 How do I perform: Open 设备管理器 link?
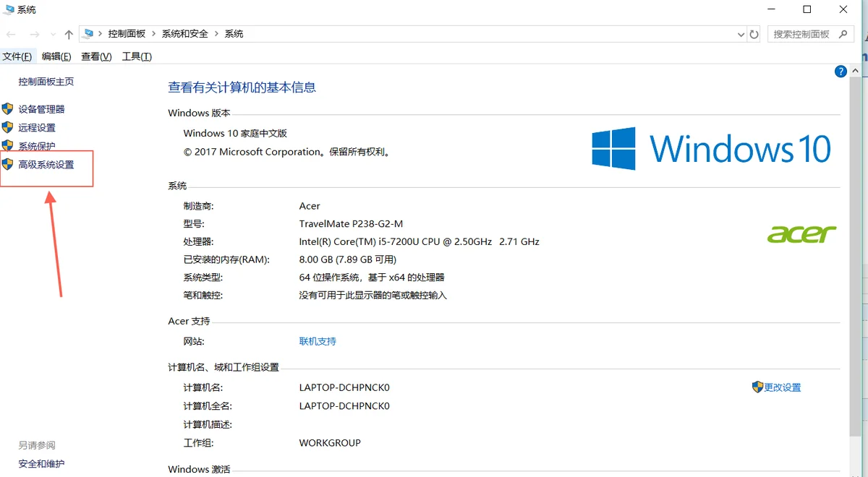[41, 109]
